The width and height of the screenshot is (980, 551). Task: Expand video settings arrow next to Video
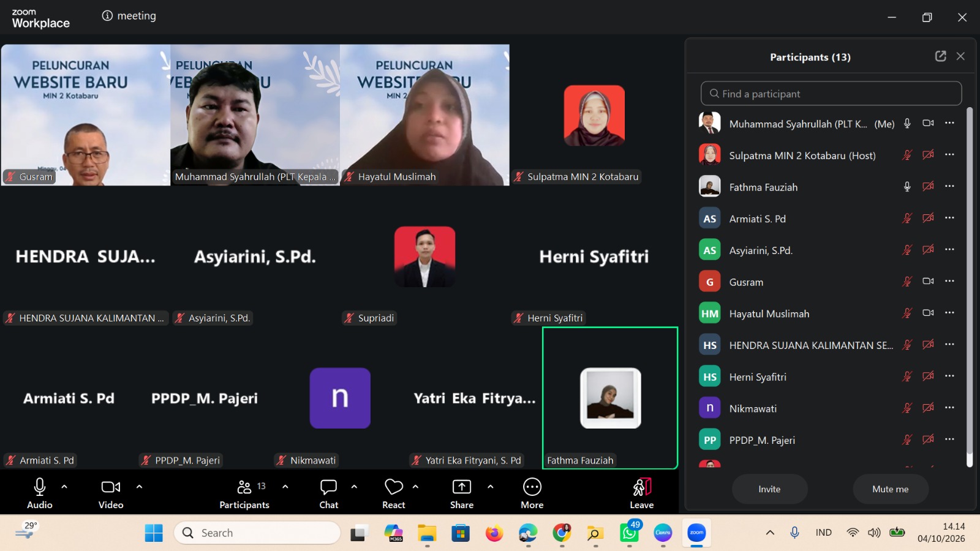tap(139, 487)
